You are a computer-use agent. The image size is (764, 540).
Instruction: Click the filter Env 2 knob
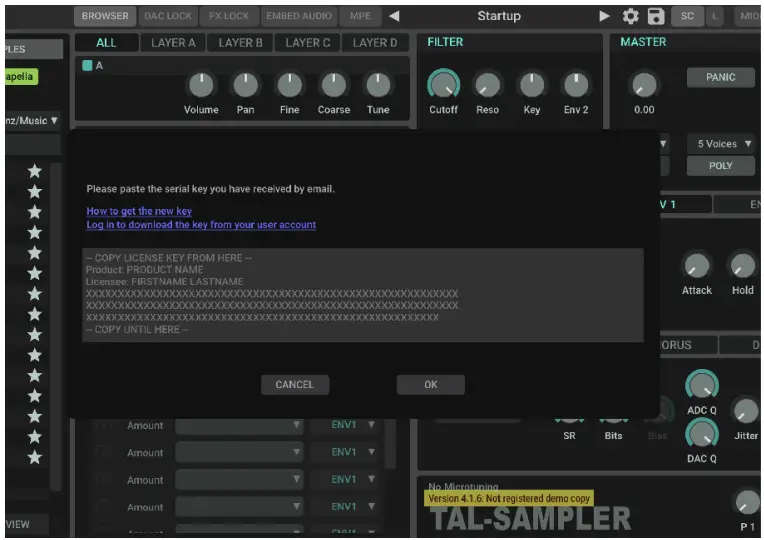tap(576, 85)
